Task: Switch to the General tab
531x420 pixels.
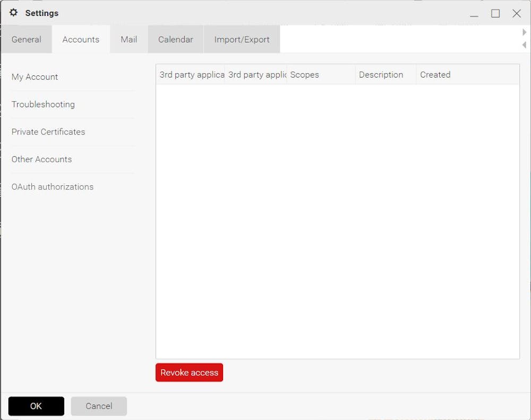Action: click(x=27, y=39)
